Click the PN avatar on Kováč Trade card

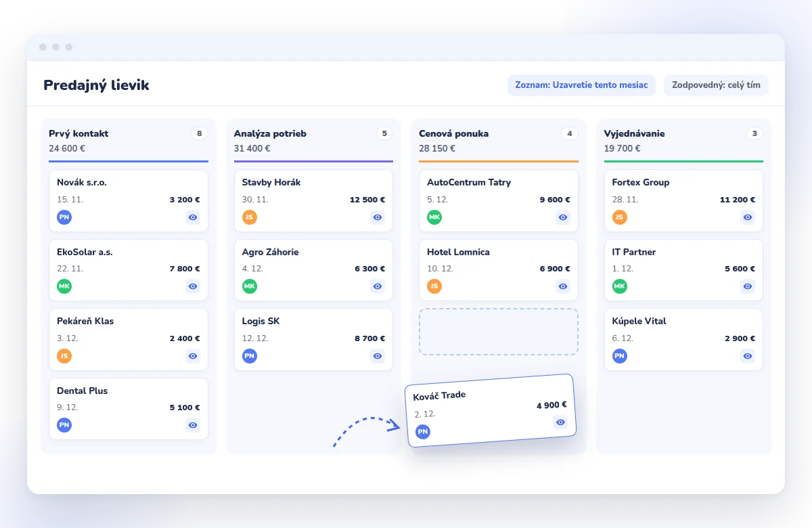pos(423,431)
